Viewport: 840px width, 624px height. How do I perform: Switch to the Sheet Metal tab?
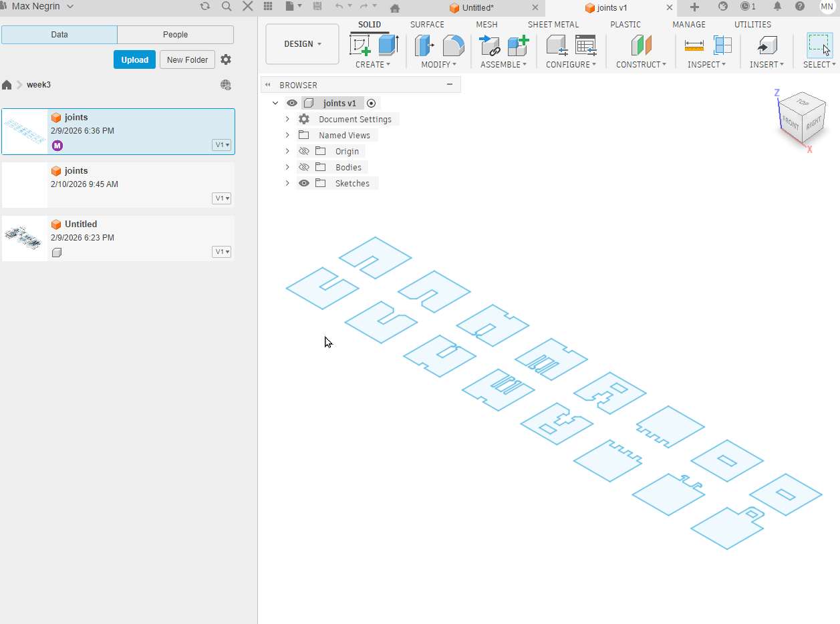553,24
